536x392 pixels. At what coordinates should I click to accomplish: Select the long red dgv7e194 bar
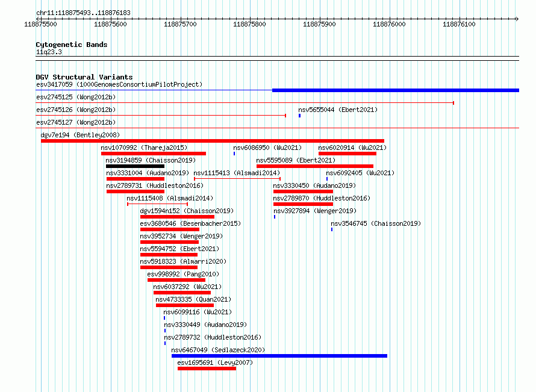[x=213, y=141]
